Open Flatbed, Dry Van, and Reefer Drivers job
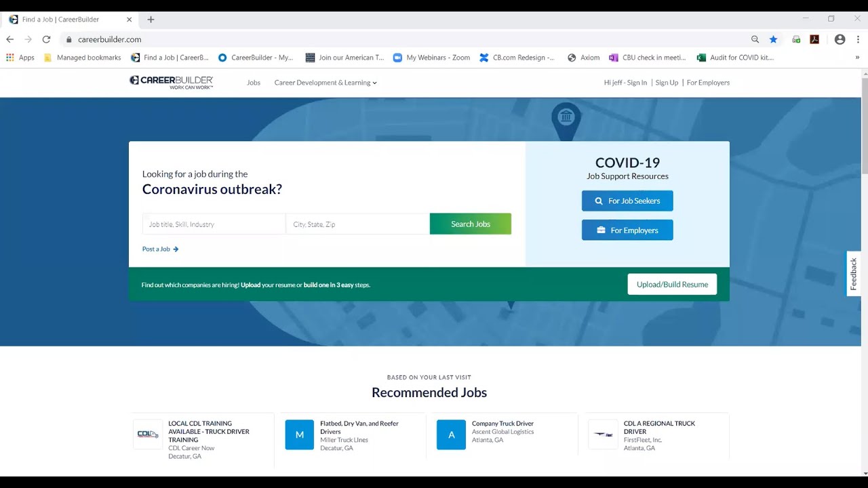 tap(359, 428)
